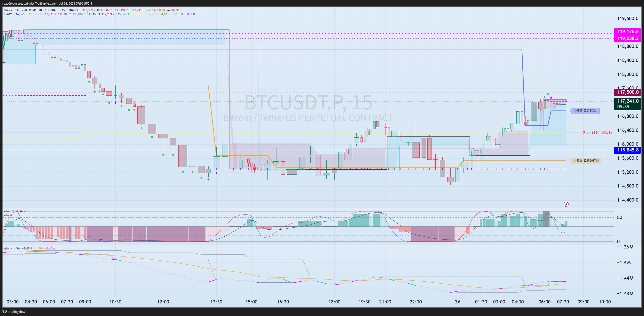Click the 01:30 time axis label

481,302
